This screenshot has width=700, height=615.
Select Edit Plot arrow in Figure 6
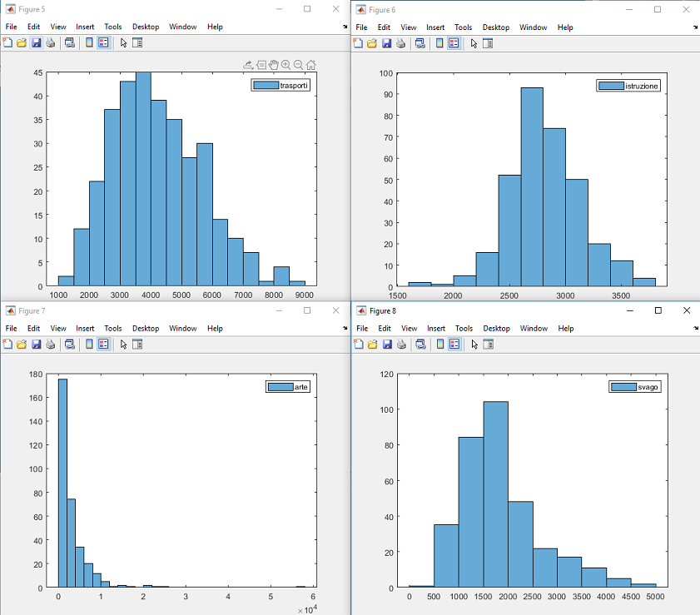tap(474, 43)
